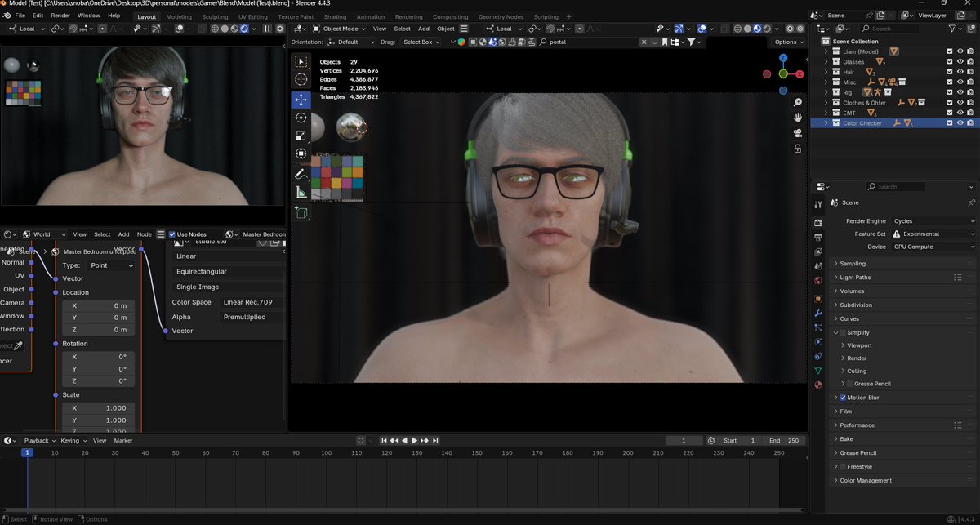Click the zoom magnifier viewport gizmo
The width and height of the screenshot is (980, 525).
(x=797, y=102)
